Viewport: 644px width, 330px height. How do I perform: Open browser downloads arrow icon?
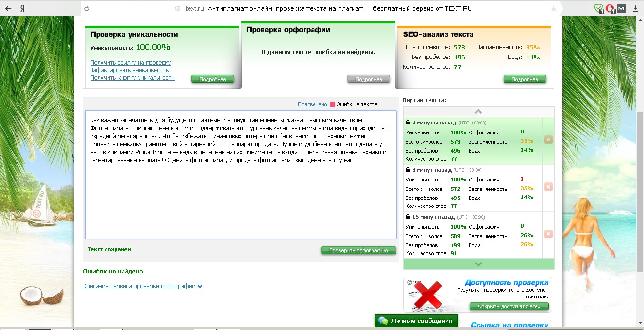[x=635, y=8]
